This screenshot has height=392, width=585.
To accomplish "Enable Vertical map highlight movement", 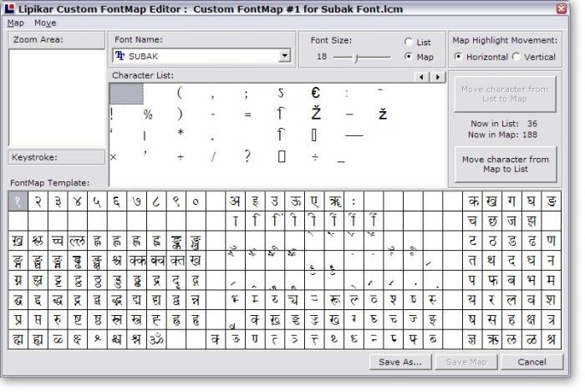I will click(516, 57).
